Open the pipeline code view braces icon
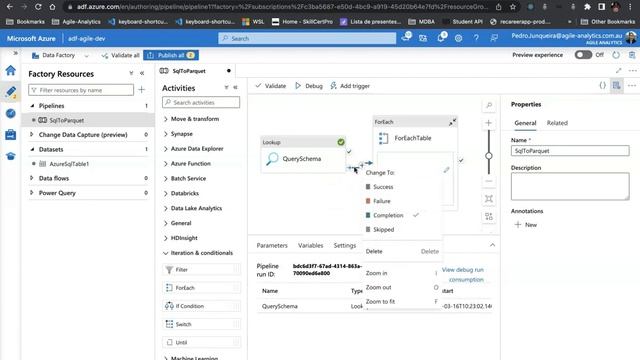This screenshot has height=360, width=640. (x=602, y=85)
